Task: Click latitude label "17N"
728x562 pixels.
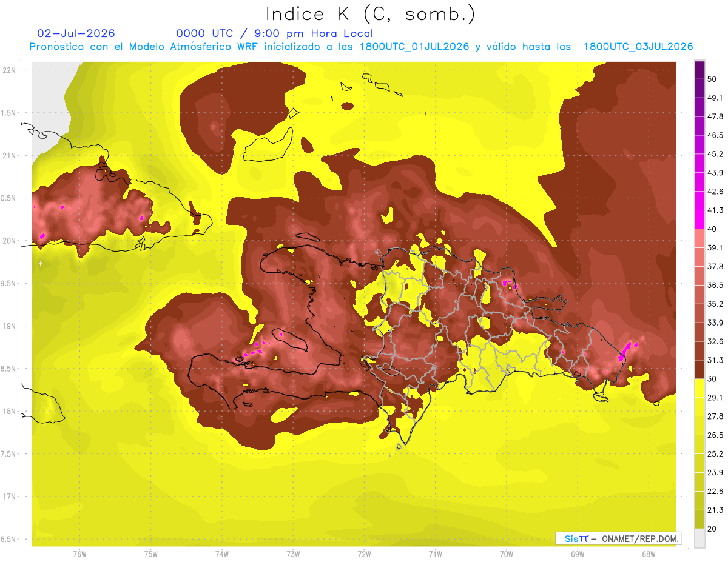Action: [x=10, y=497]
